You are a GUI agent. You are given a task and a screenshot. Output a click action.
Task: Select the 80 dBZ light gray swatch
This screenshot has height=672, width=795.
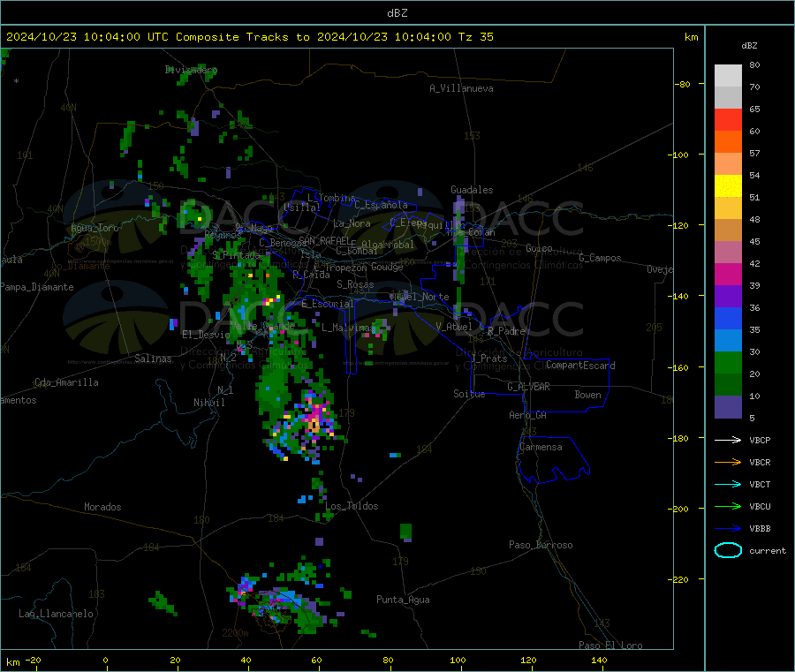pyautogui.click(x=728, y=76)
